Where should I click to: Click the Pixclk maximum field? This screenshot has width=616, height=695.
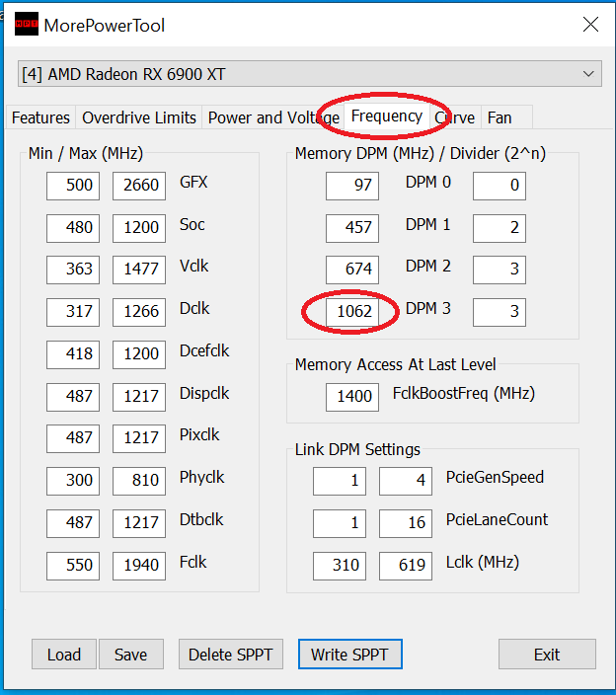139,438
